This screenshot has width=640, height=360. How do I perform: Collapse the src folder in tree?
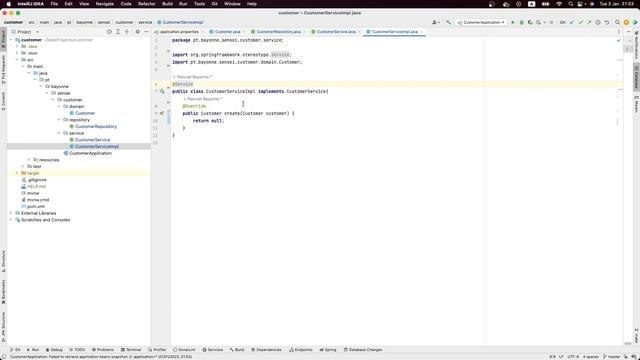click(17, 60)
